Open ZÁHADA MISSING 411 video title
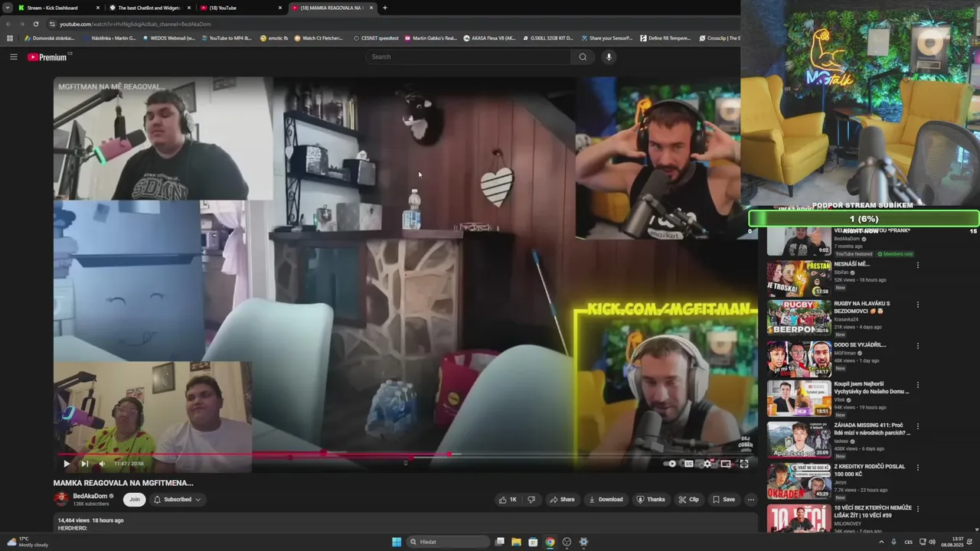The width and height of the screenshot is (980, 551). [872, 429]
